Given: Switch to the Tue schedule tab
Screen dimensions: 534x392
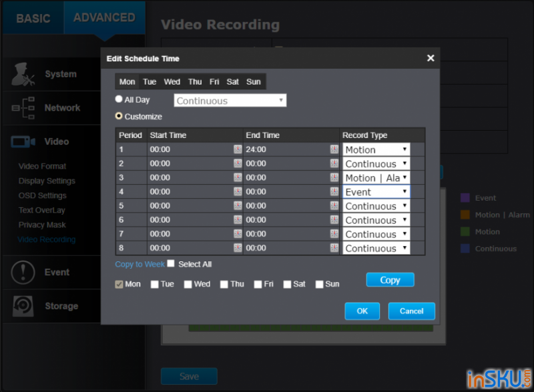Looking at the screenshot, I should click(x=150, y=81).
